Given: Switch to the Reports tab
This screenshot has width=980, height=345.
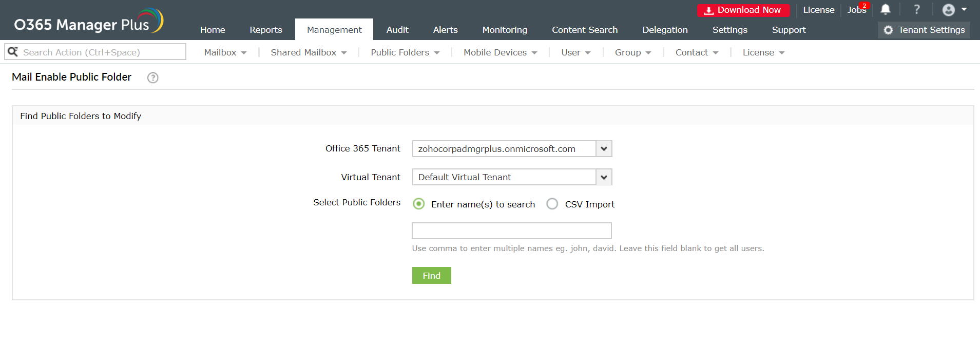Looking at the screenshot, I should [x=266, y=30].
